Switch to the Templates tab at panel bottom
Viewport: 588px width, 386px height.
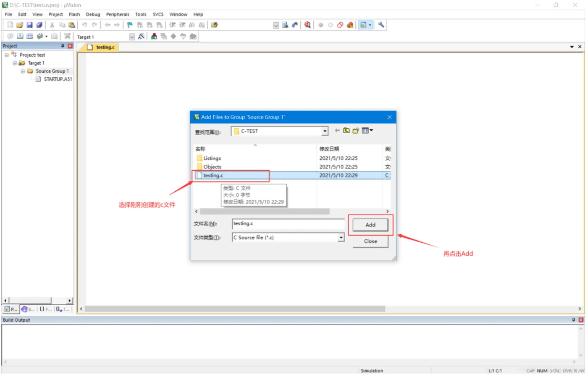click(63, 309)
